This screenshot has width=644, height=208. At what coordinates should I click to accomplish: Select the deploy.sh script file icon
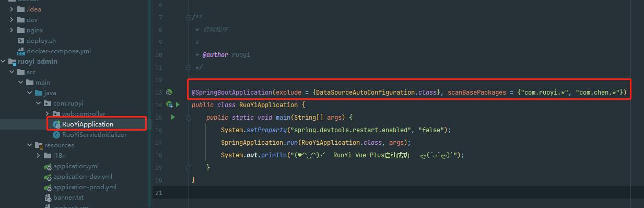(21, 40)
